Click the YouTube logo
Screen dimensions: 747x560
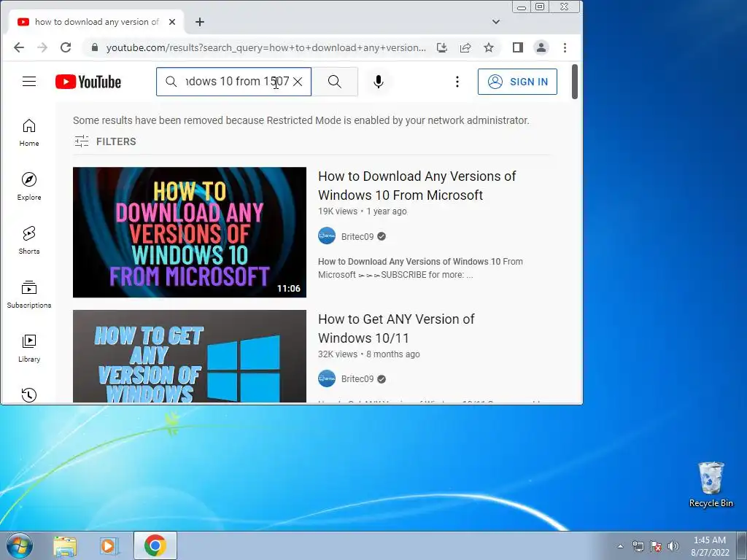click(88, 82)
